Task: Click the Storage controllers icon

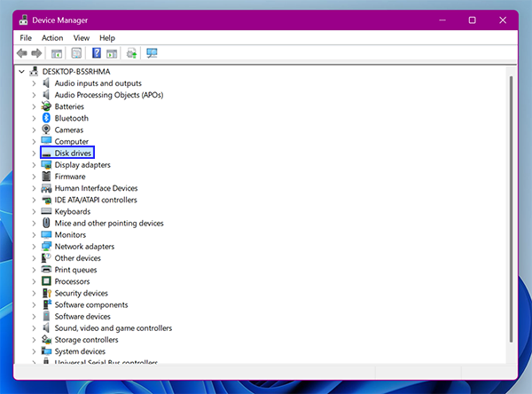Action: tap(46, 339)
